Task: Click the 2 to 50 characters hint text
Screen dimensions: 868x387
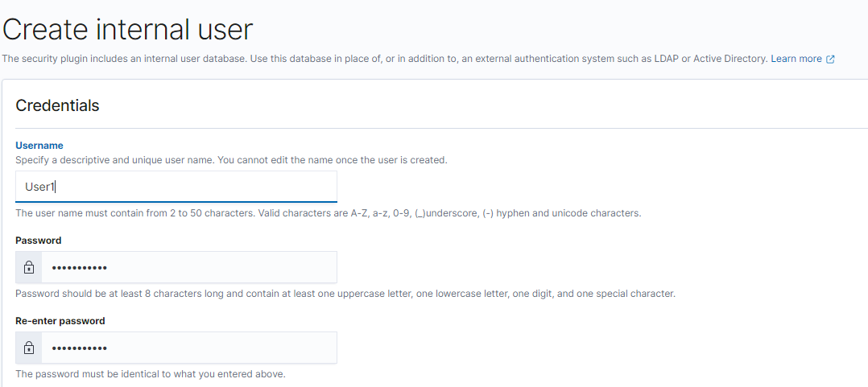Action: pyautogui.click(x=329, y=213)
